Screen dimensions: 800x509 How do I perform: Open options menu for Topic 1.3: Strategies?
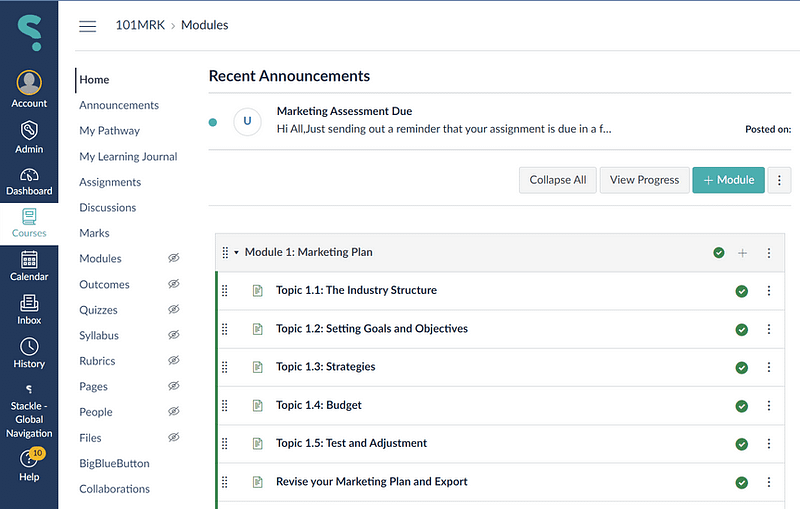point(769,367)
